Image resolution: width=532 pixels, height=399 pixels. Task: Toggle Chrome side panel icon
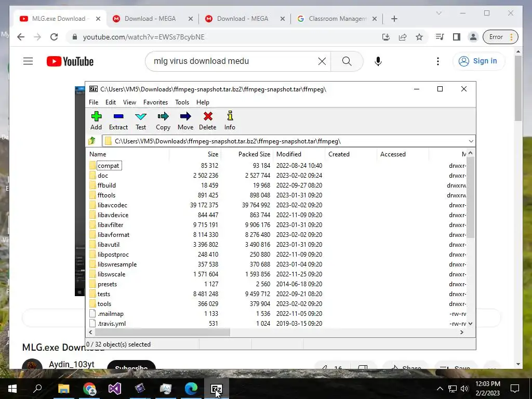click(x=456, y=37)
